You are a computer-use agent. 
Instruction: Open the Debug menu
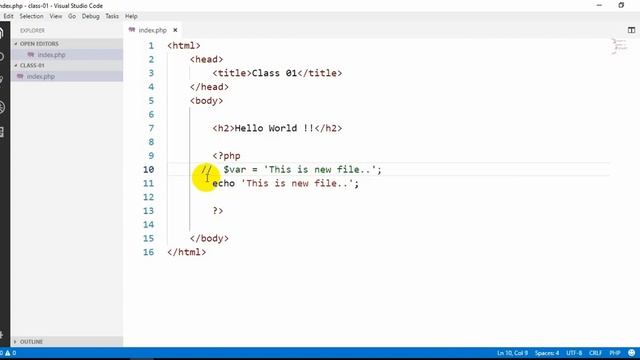91,16
